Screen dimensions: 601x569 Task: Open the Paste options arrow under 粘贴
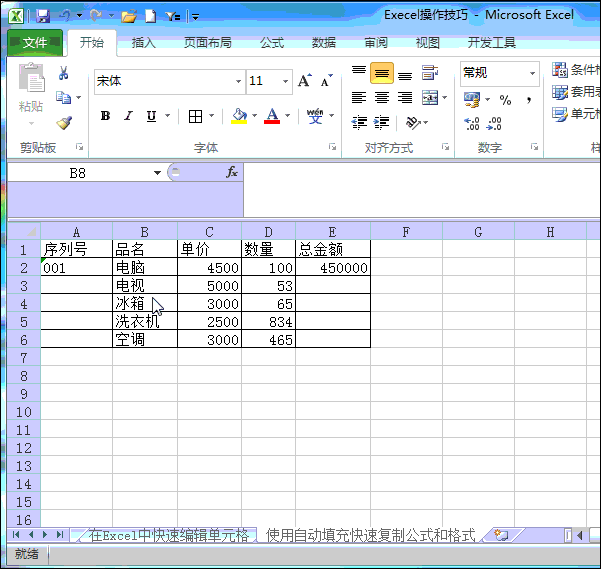[x=31, y=123]
